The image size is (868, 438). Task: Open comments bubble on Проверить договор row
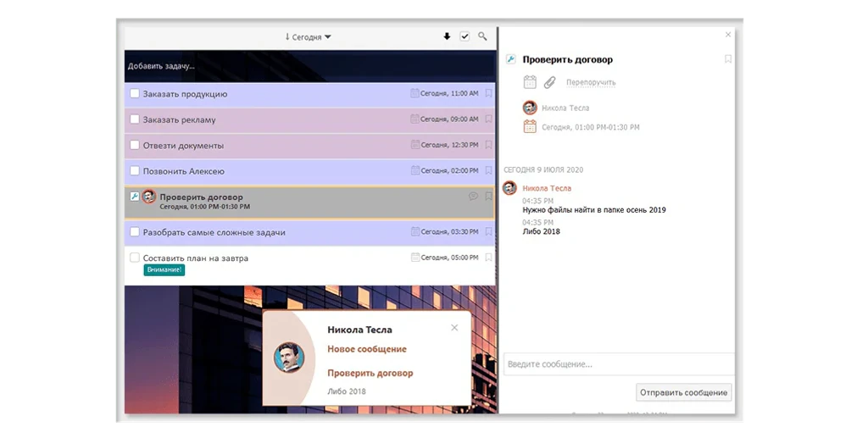tap(473, 197)
